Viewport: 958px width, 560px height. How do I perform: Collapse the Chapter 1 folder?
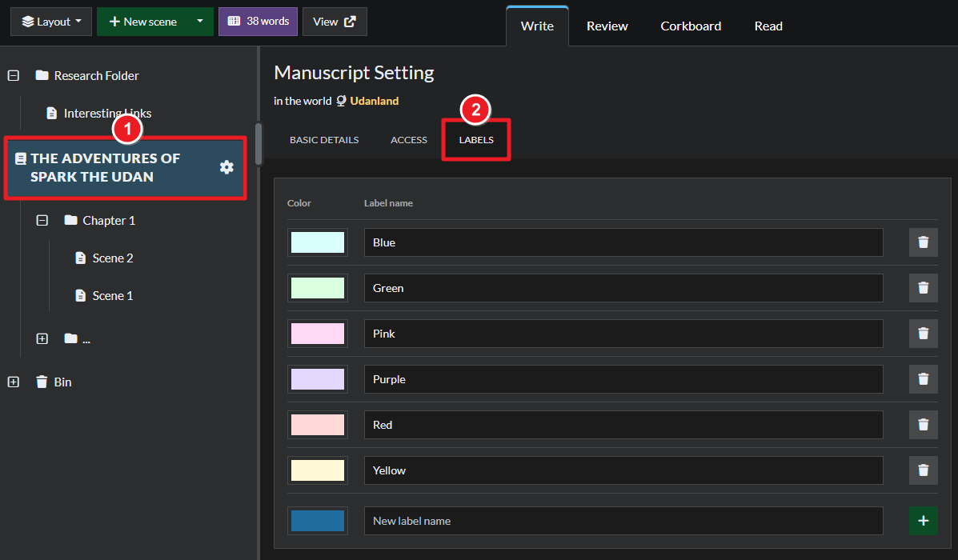42,221
